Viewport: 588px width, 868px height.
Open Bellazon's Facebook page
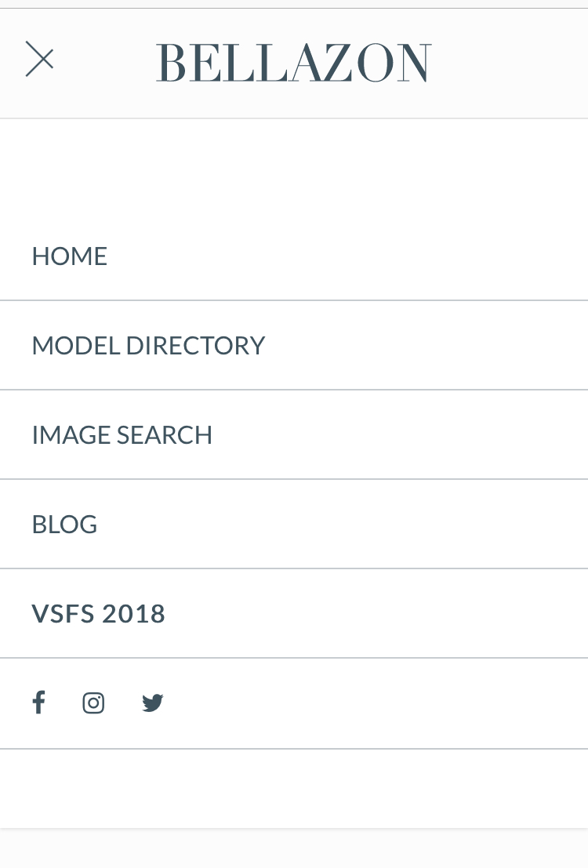[x=38, y=703]
